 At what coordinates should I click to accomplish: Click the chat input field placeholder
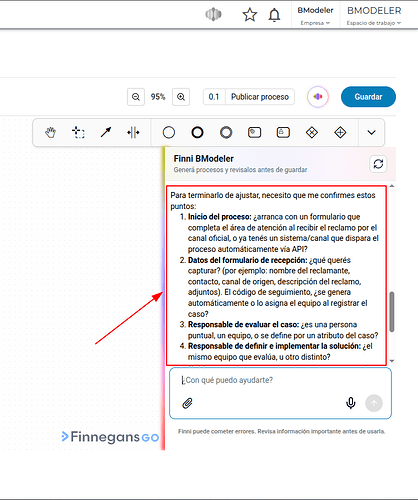[x=228, y=380]
